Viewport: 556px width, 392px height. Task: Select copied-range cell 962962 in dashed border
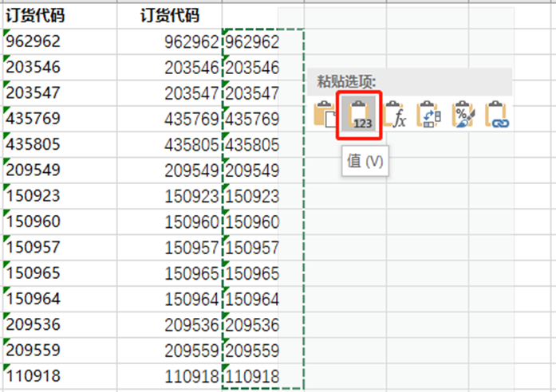263,41
